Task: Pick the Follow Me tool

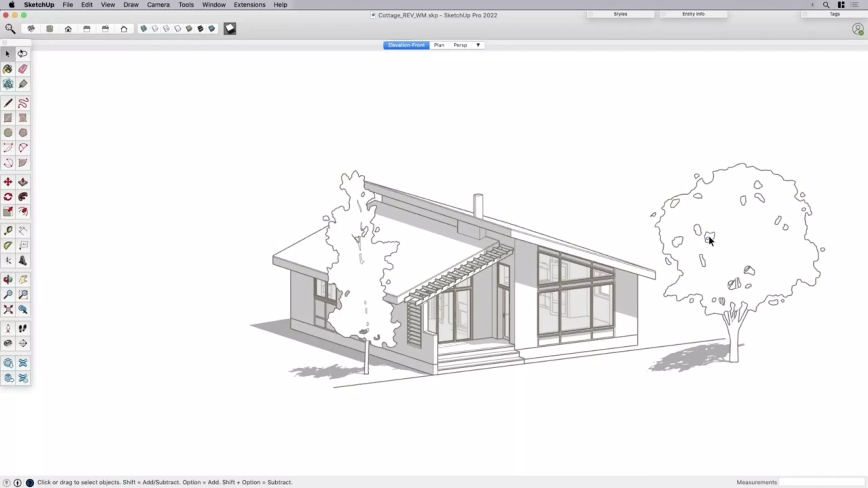Action: 23,197
